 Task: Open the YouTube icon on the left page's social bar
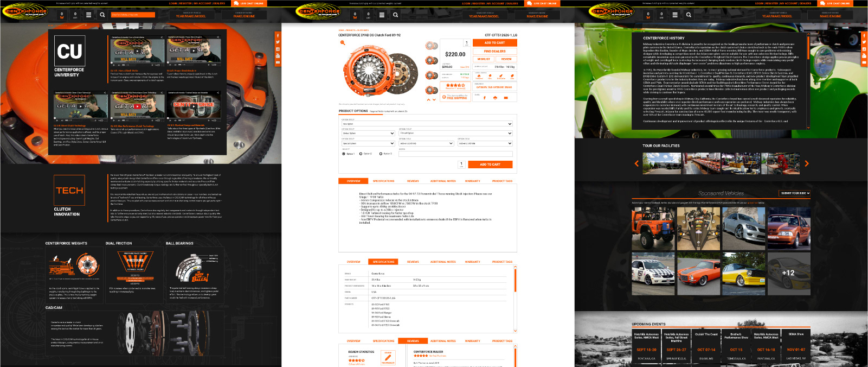[x=278, y=56]
